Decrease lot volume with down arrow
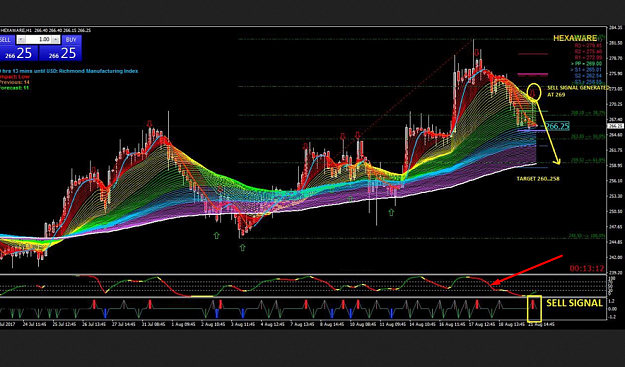Viewport: 625px width, 367px height. coord(21,40)
